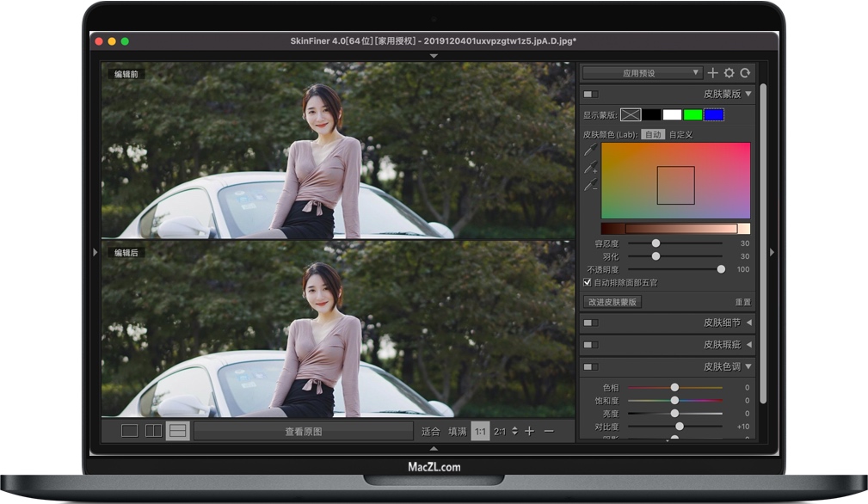Select the green mask display swatch
The image size is (868, 504).
pyautogui.click(x=693, y=114)
